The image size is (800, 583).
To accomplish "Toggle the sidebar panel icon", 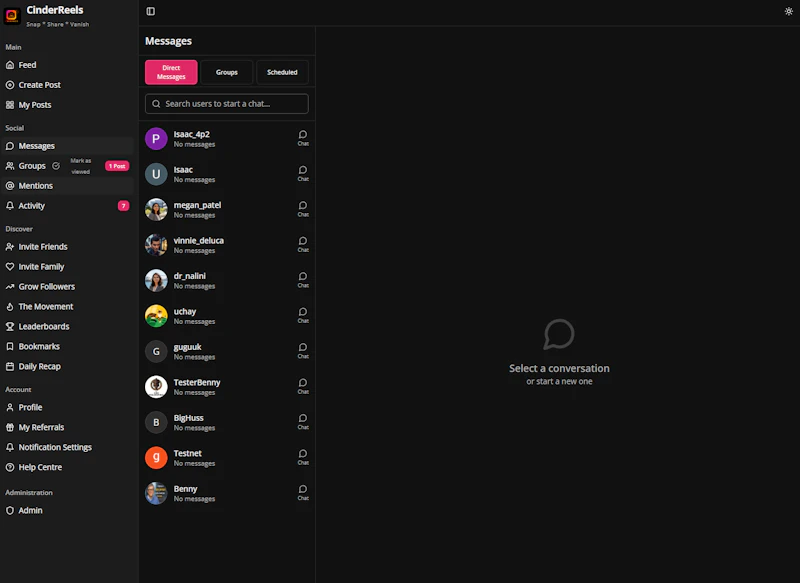I will [x=151, y=11].
